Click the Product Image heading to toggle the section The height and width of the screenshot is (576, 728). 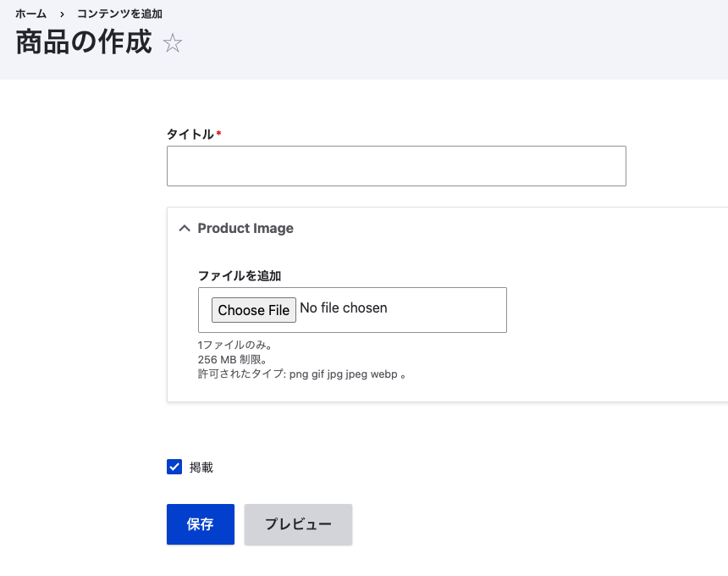[x=245, y=228]
